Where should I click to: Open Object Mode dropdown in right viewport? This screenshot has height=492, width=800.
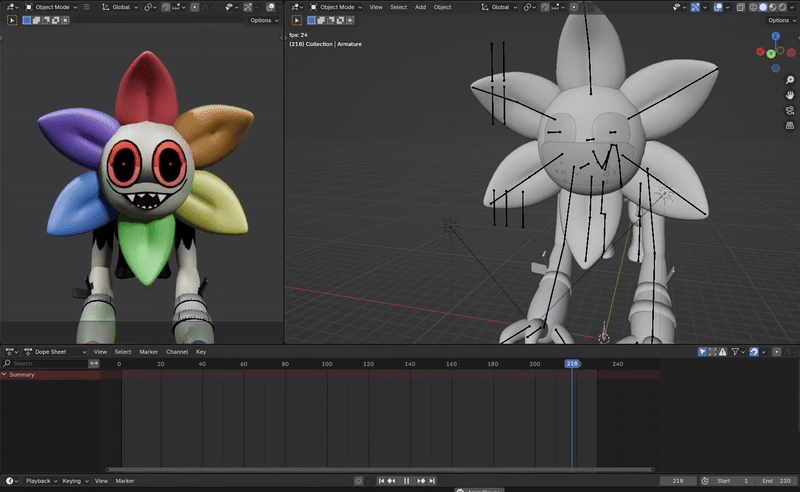click(336, 7)
